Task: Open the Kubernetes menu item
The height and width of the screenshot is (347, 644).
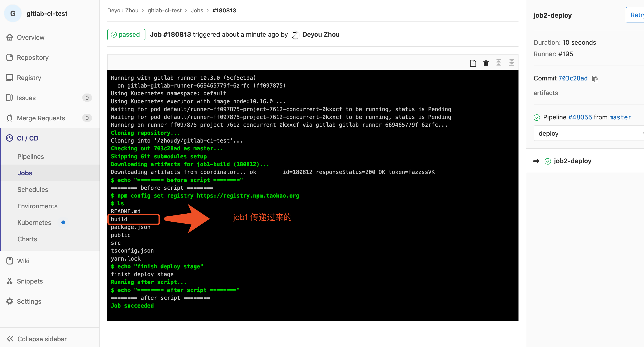Action: (x=34, y=222)
